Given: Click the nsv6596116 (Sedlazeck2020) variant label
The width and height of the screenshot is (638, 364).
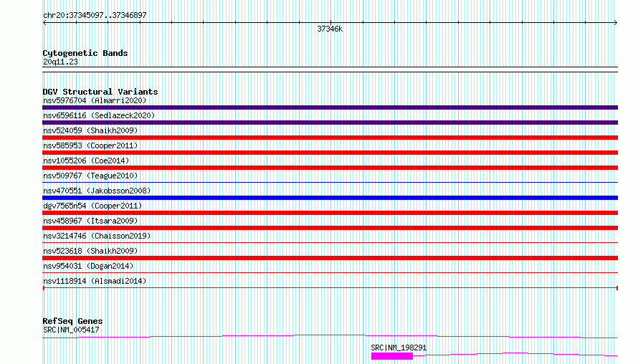Looking at the screenshot, I should click(x=99, y=115).
